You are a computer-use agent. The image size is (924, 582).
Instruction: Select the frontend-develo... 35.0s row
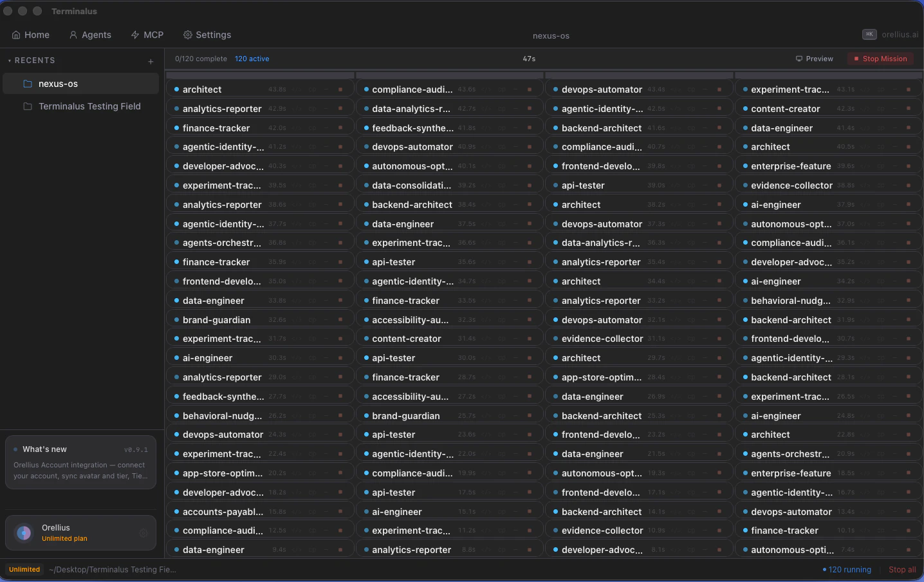pos(260,281)
